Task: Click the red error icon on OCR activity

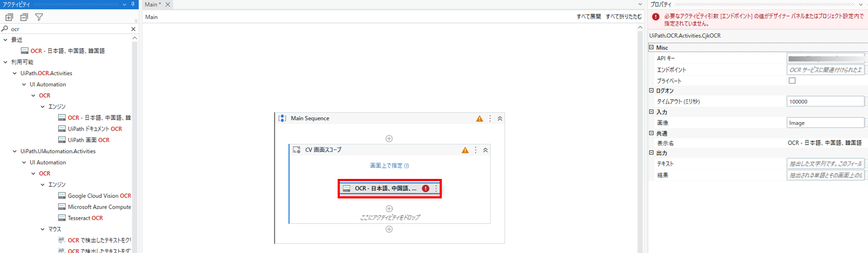Action: tap(426, 188)
